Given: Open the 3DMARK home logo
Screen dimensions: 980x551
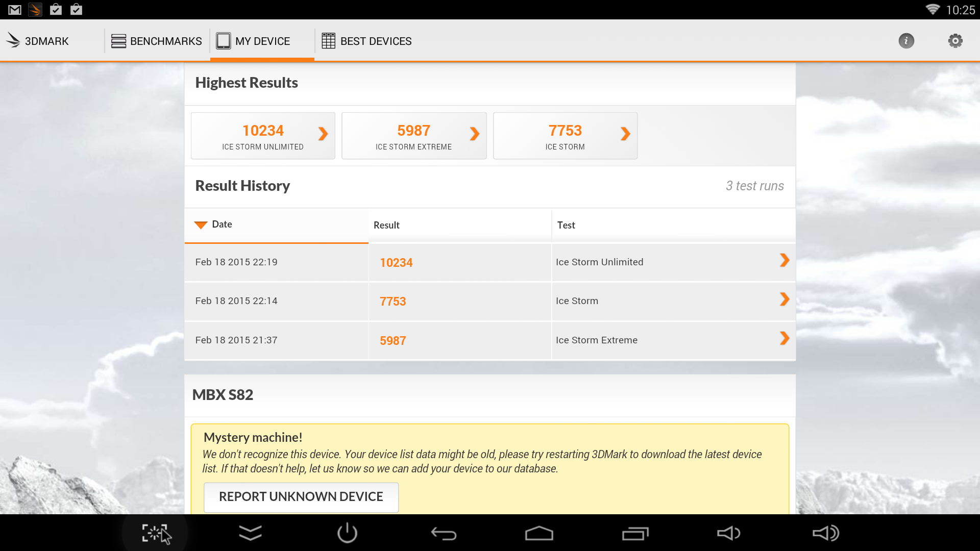Looking at the screenshot, I should pos(37,41).
